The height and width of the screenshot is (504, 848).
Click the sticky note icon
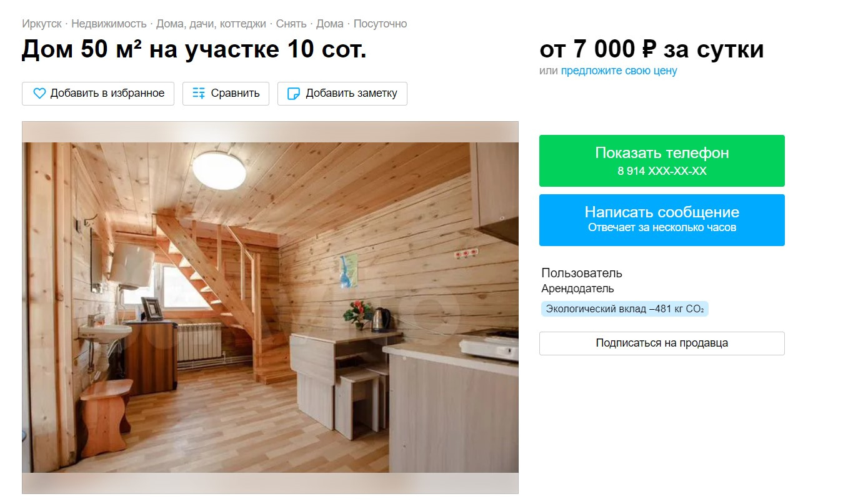pyautogui.click(x=293, y=94)
